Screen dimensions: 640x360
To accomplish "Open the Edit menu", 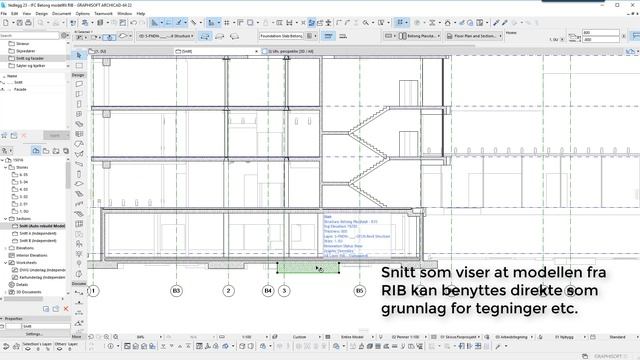I will 15,13.
